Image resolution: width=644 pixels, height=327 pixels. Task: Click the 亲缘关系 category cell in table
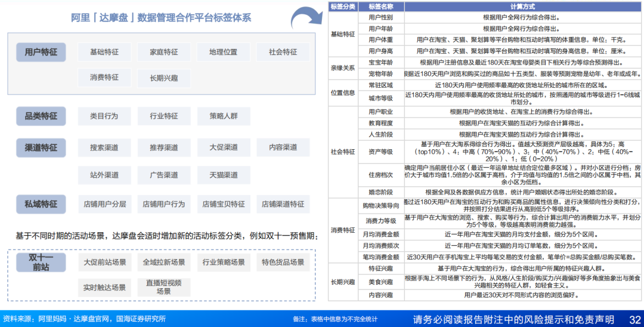pos(343,68)
